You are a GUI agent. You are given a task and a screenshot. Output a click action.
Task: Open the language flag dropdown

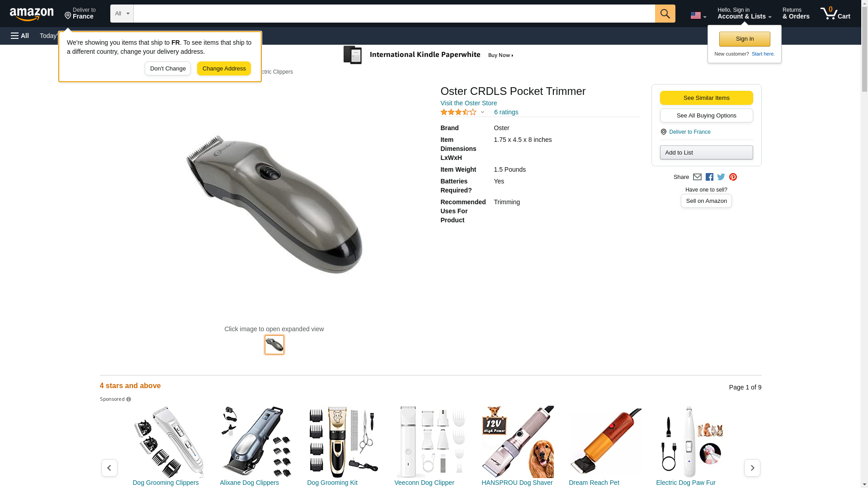click(x=698, y=15)
